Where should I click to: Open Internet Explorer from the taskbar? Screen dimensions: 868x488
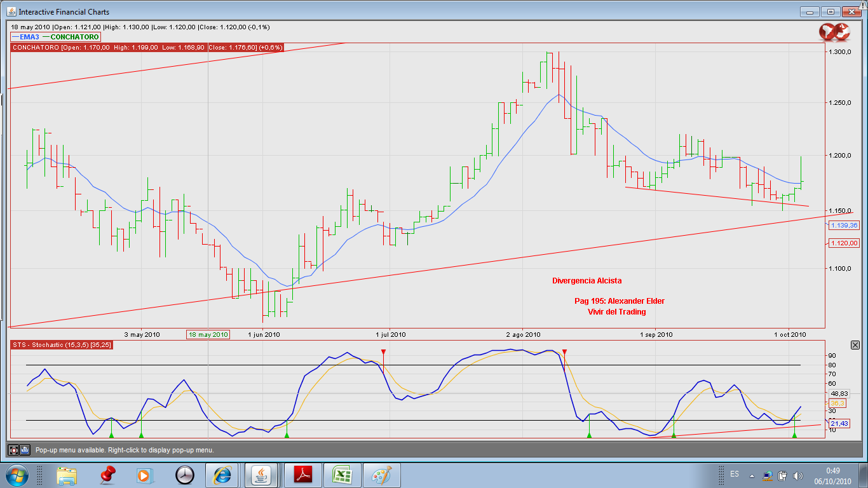222,475
